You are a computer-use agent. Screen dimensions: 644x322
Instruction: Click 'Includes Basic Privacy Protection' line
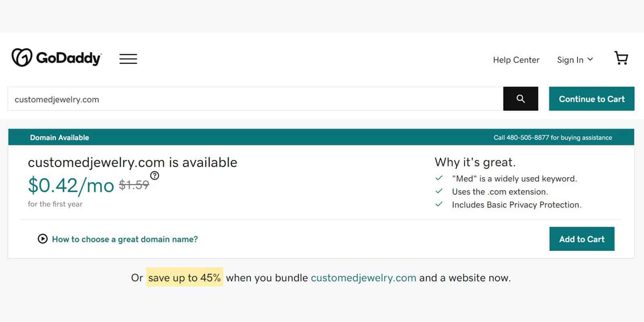[x=517, y=204]
